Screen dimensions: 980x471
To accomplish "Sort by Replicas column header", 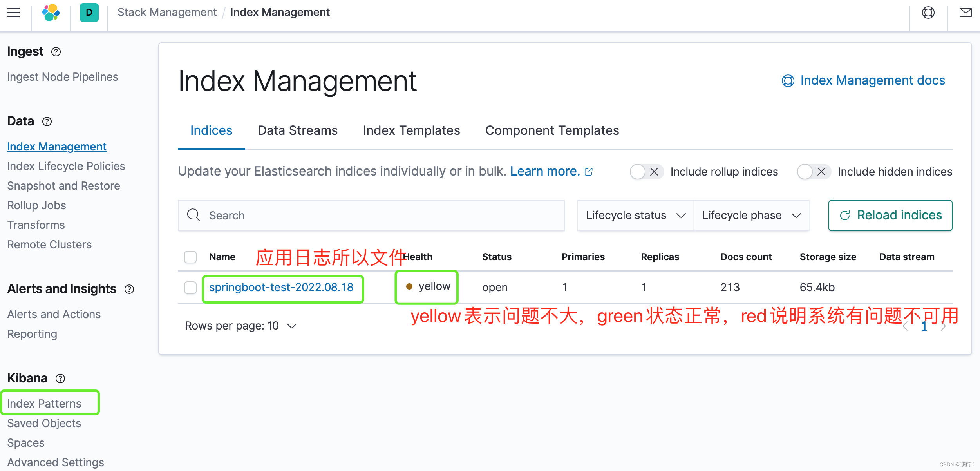I will click(x=660, y=257).
